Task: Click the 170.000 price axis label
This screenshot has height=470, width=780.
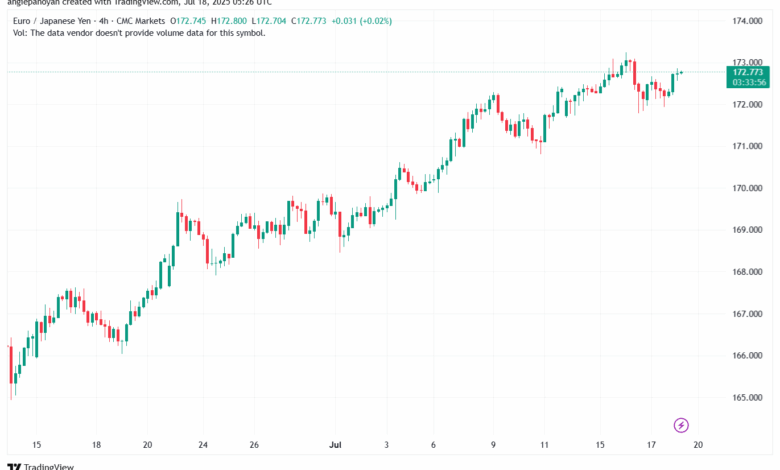Action: (x=747, y=188)
